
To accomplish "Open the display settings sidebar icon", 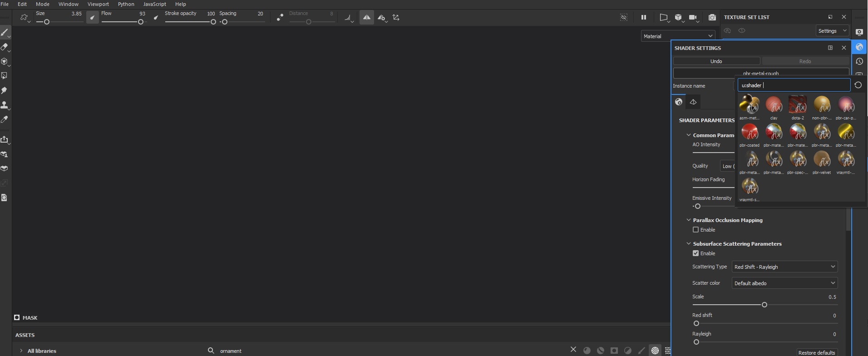I will 859,32.
